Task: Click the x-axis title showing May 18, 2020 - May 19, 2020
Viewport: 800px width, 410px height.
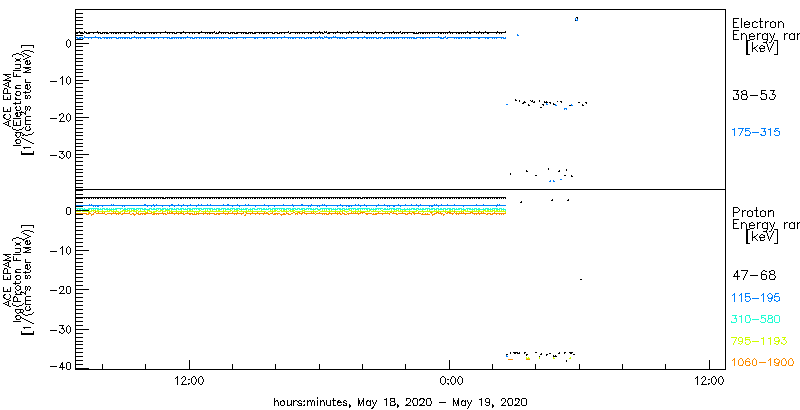Action: (400, 401)
